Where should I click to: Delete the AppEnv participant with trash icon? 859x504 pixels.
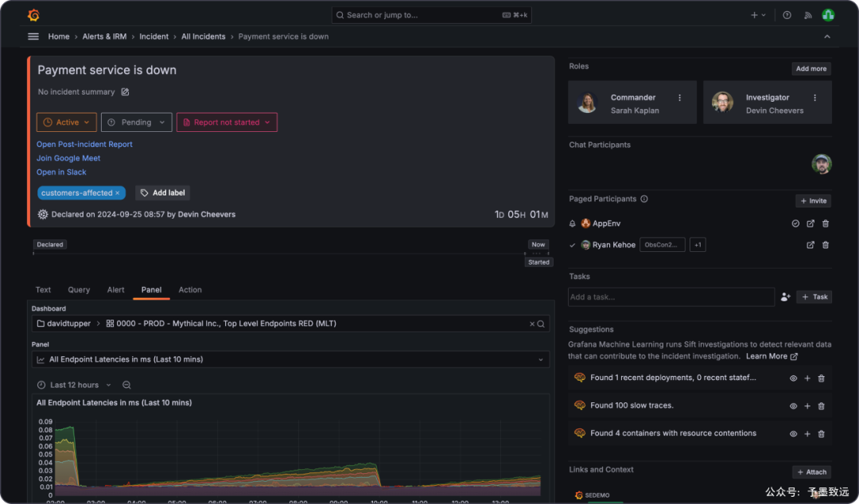(825, 223)
